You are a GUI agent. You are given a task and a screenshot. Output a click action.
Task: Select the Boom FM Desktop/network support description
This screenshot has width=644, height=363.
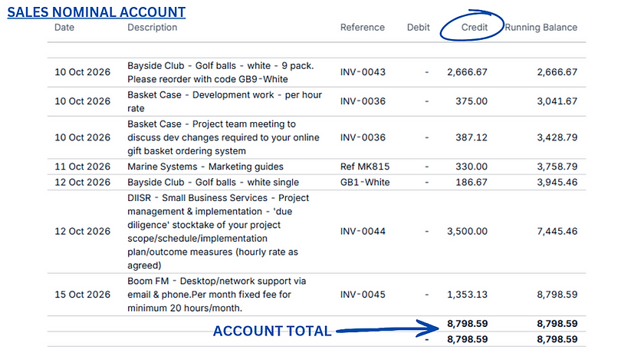[217, 295]
